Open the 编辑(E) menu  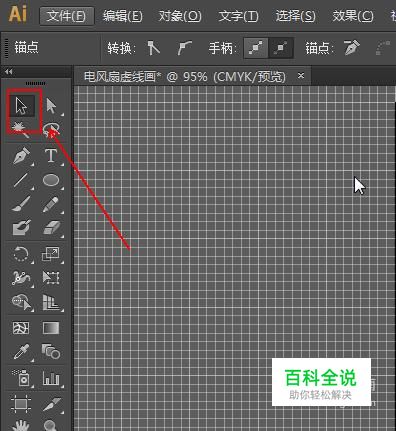[122, 16]
